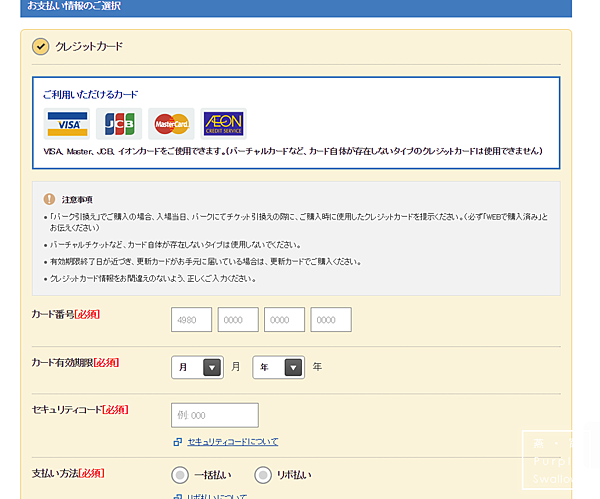This screenshot has height=499, width=600.
Task: Focus the second card number field
Action: click(x=238, y=320)
